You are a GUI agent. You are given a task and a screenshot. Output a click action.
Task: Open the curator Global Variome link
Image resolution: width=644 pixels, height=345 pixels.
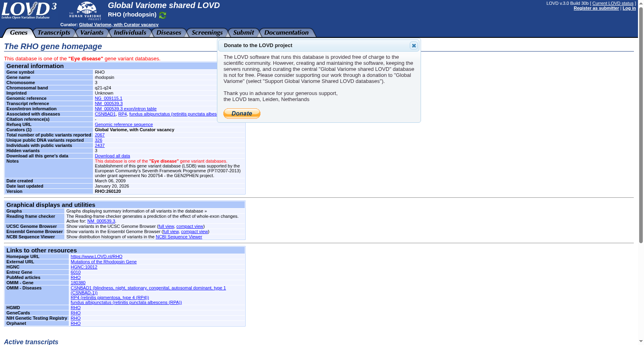119,25
